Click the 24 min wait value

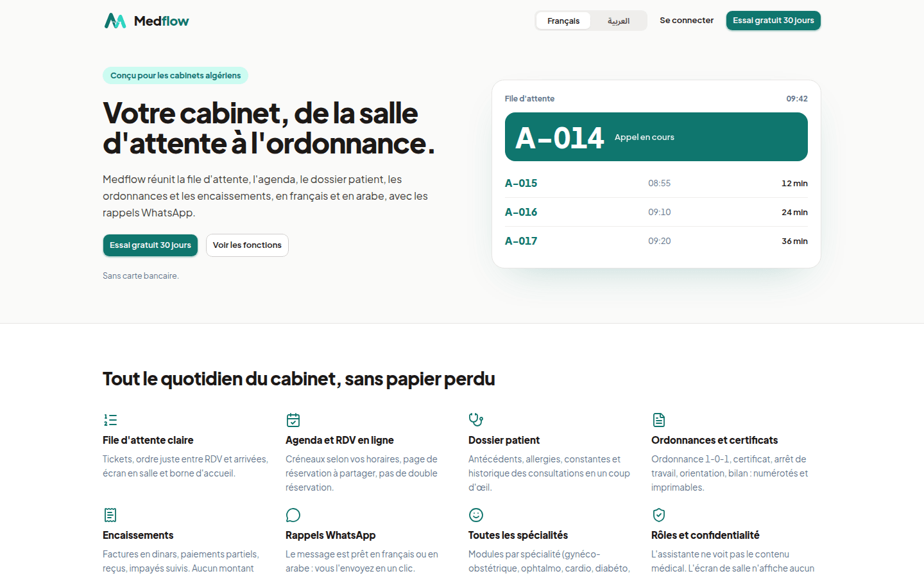pyautogui.click(x=794, y=212)
